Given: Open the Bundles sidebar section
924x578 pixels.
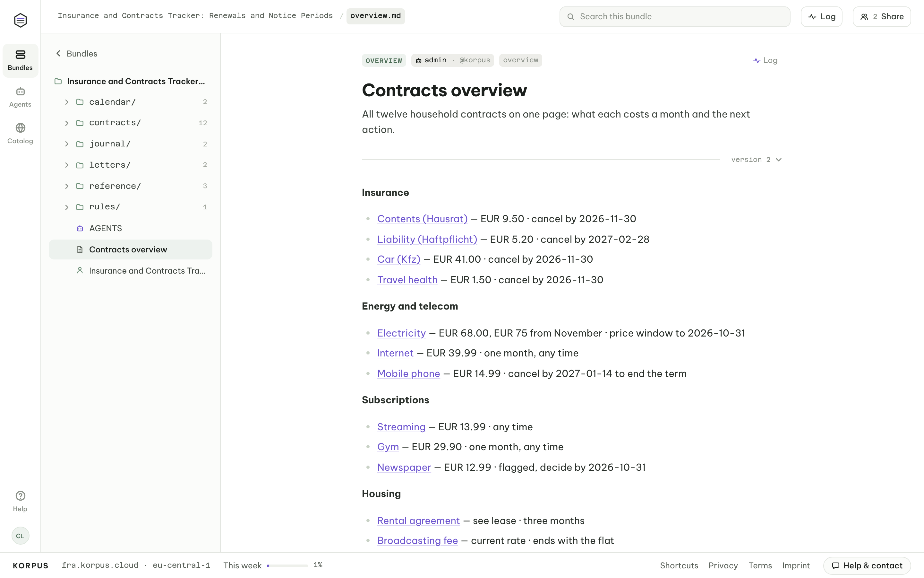Looking at the screenshot, I should tap(20, 60).
